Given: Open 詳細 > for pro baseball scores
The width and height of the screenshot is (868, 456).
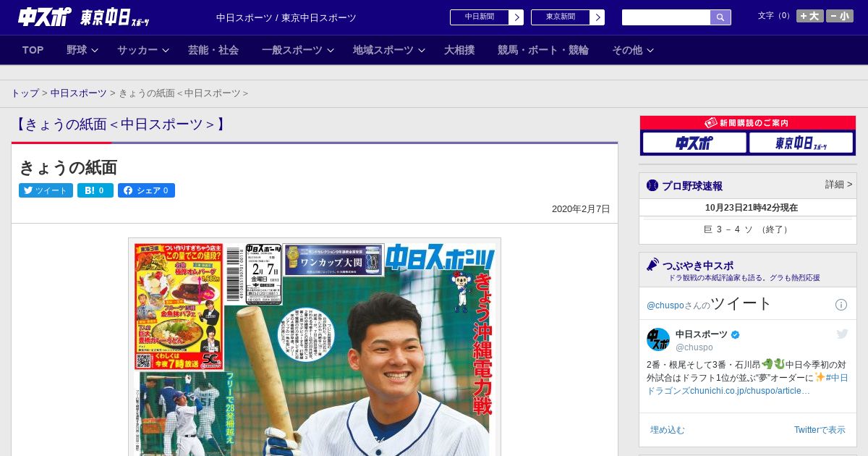Looking at the screenshot, I should coord(839,185).
